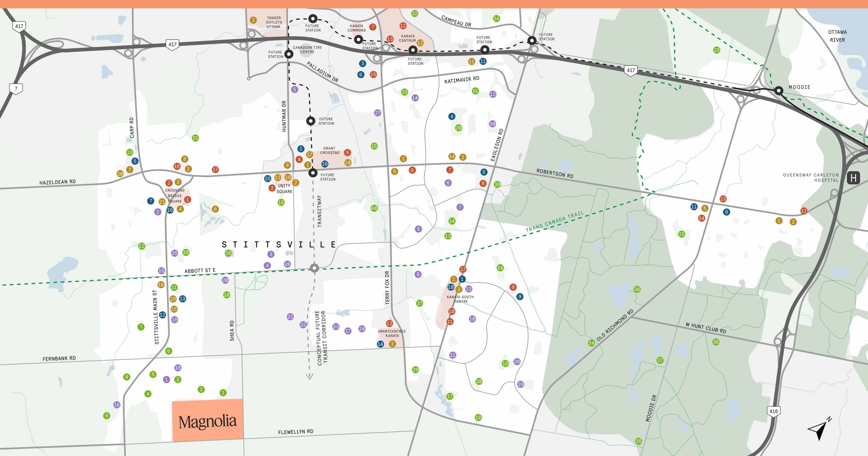Select red marker 7 at Kanata Commons

pyautogui.click(x=373, y=27)
